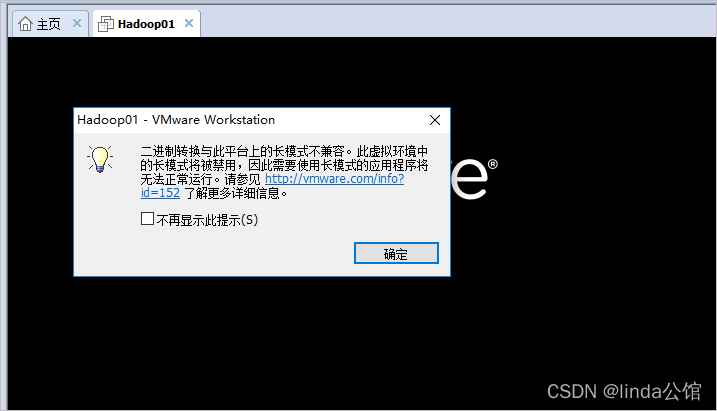Click the registered trademark symbol of the logo

coord(493,164)
